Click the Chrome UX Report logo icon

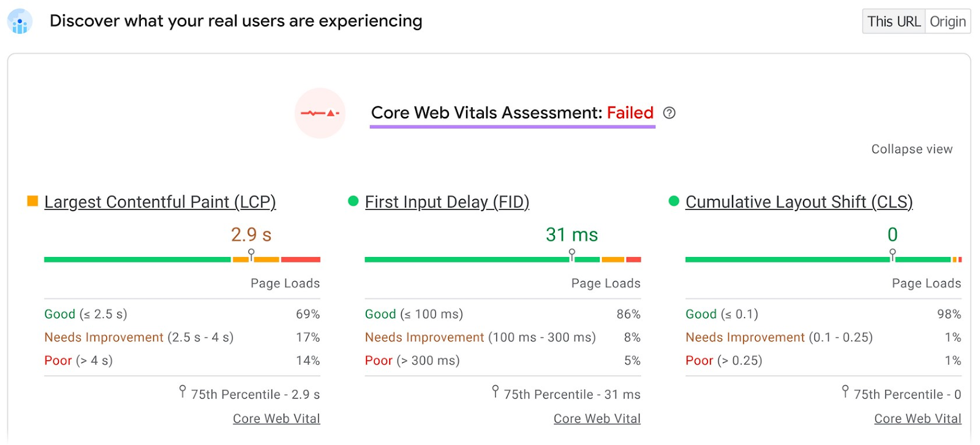19,21
